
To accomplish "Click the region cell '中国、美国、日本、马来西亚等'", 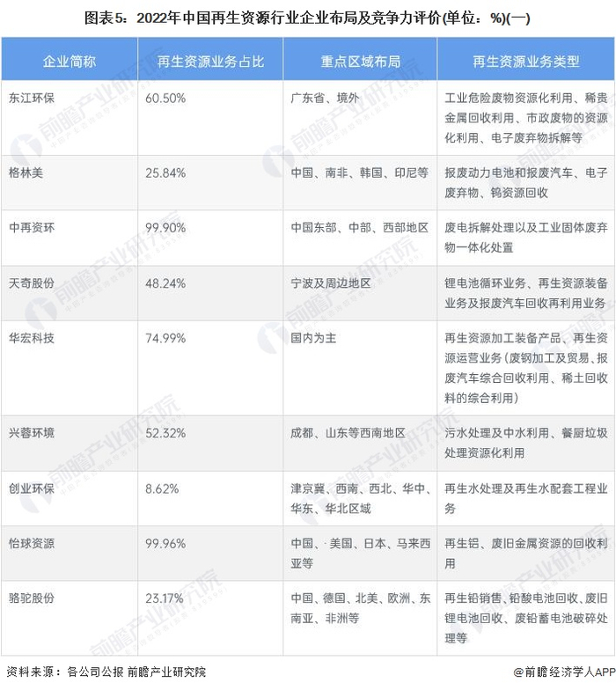I will (x=361, y=553).
